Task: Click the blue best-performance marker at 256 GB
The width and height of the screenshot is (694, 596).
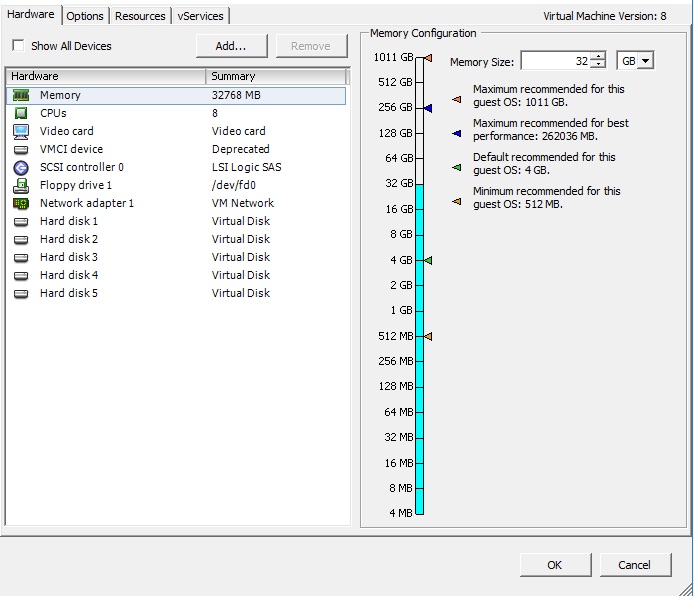Action: point(428,108)
